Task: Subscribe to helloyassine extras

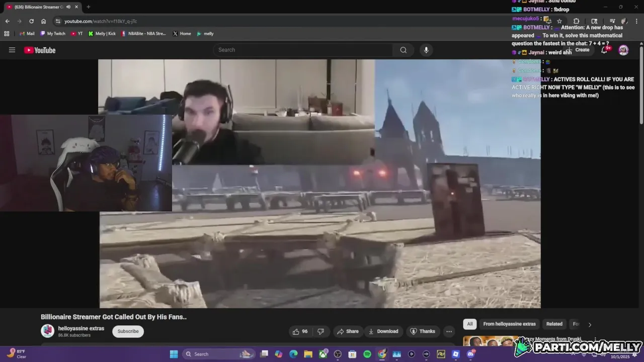Action: tap(128, 331)
